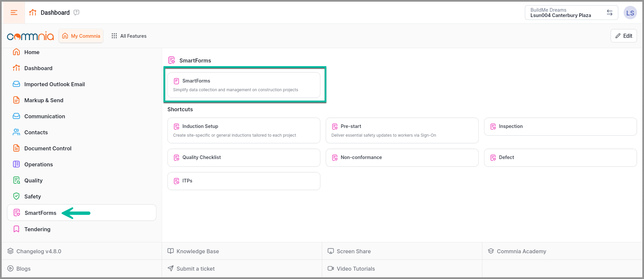Switch to All Features tab
644x279 pixels.
pyautogui.click(x=129, y=36)
